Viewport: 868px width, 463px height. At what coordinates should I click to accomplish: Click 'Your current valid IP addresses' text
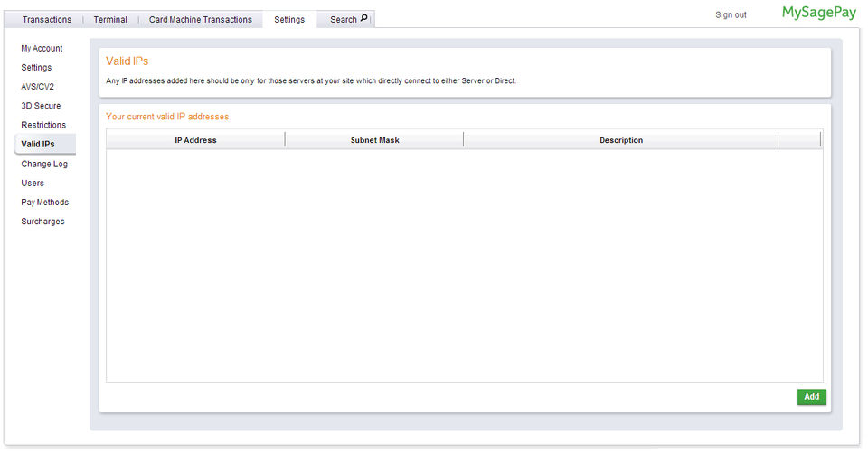tap(167, 117)
